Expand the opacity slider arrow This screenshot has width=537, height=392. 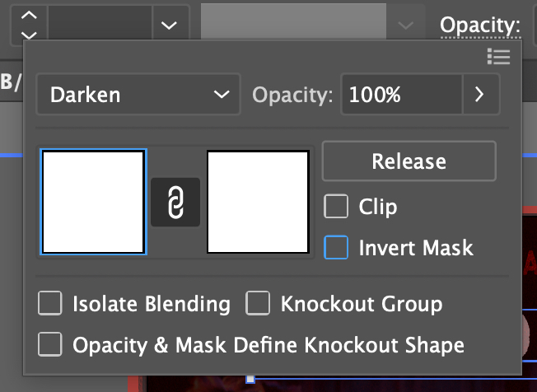click(x=479, y=95)
